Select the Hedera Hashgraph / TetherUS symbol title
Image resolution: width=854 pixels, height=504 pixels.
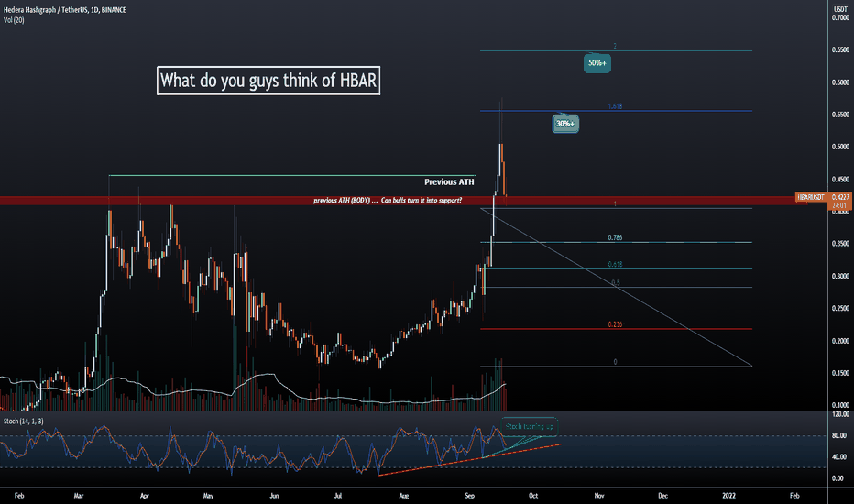pos(65,10)
